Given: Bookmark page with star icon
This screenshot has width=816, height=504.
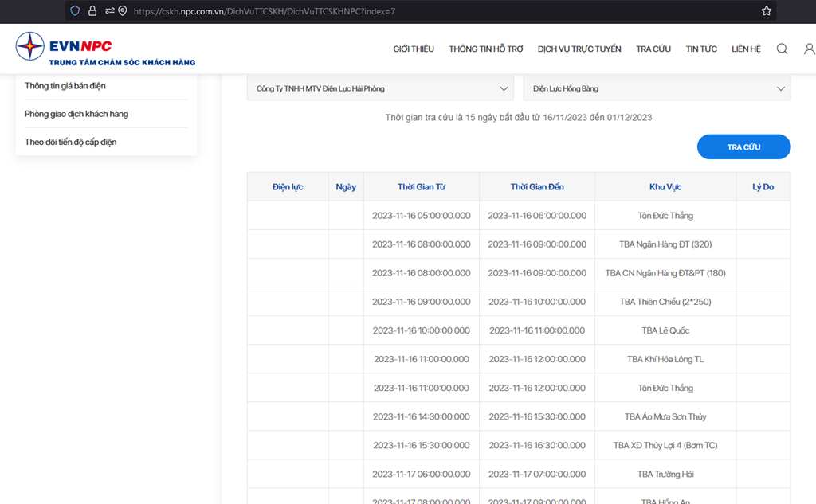Looking at the screenshot, I should pyautogui.click(x=766, y=11).
